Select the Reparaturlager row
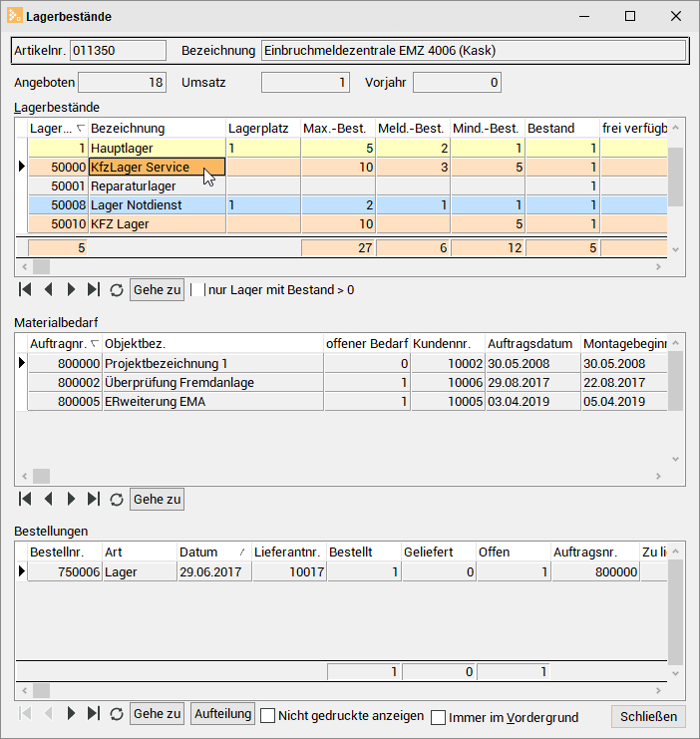Image resolution: width=700 pixels, height=739 pixels. 348,186
